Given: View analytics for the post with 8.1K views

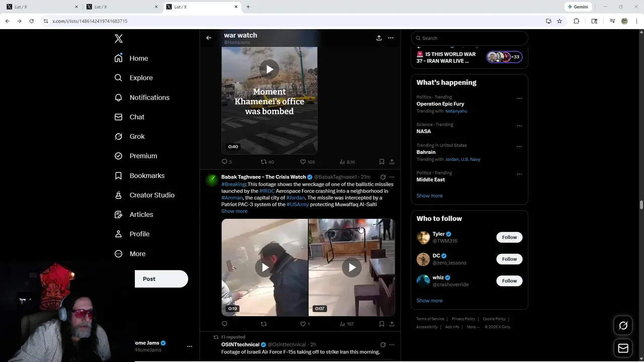Looking at the screenshot, I should click(347, 162).
